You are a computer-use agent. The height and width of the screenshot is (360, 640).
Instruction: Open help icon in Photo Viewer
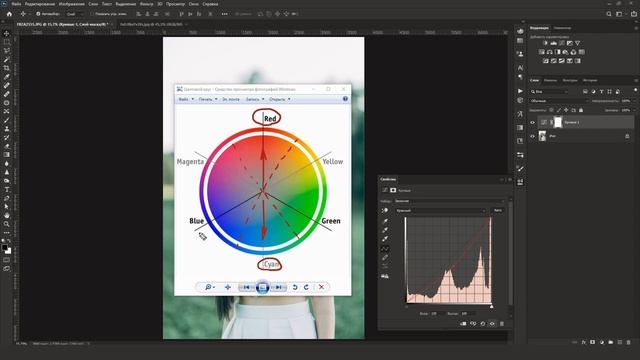click(345, 99)
